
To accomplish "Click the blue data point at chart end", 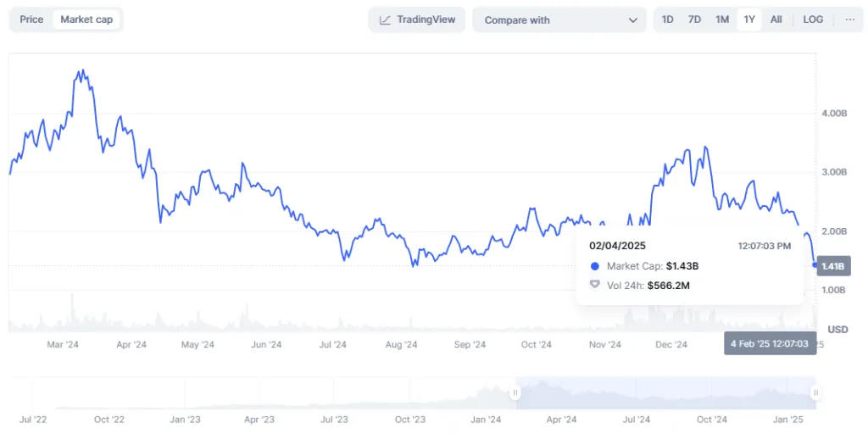I will [815, 265].
